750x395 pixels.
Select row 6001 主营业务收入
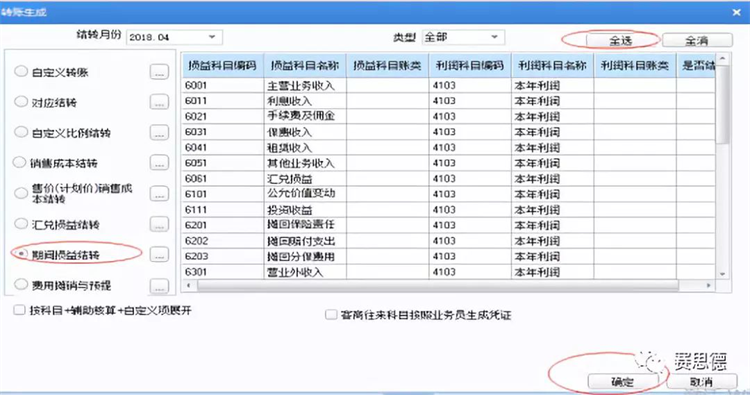(449, 85)
